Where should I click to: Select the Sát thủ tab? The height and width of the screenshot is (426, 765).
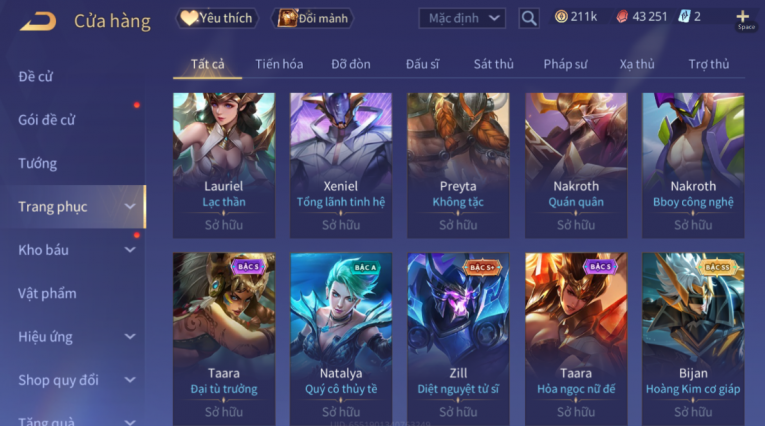tap(493, 64)
